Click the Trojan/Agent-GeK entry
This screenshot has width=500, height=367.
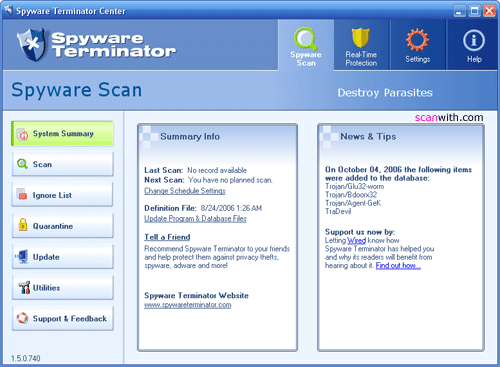(x=353, y=203)
